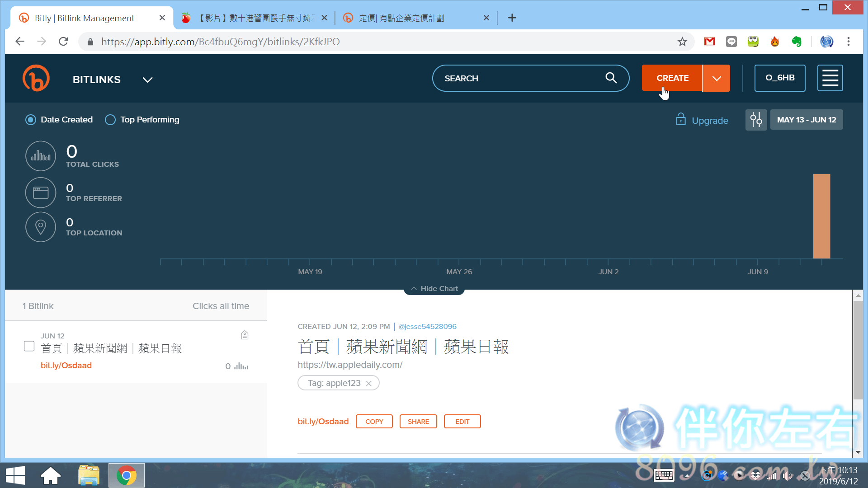This screenshot has width=868, height=488.
Task: Open the @jesse54528096 user link
Action: [427, 326]
